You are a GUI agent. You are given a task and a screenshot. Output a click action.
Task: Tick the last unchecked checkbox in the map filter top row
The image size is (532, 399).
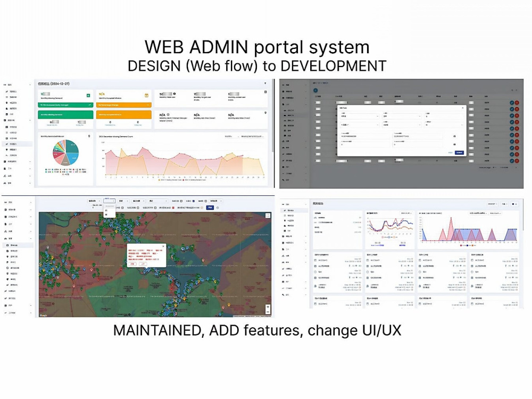[205, 201]
